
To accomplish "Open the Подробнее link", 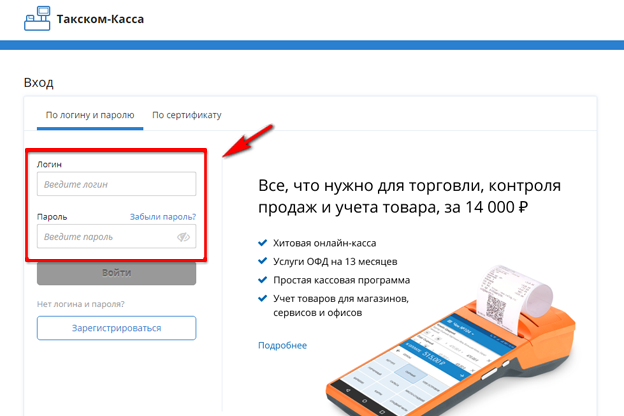I will [x=283, y=345].
